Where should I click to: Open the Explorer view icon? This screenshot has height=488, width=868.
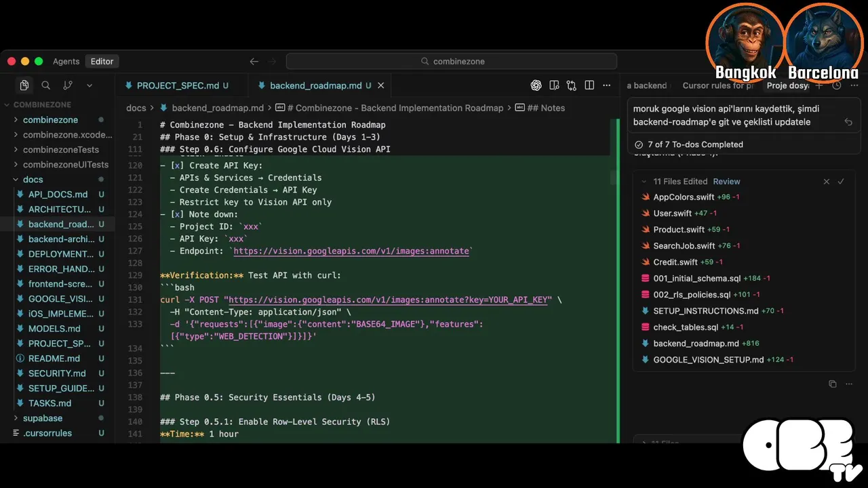pos(24,85)
